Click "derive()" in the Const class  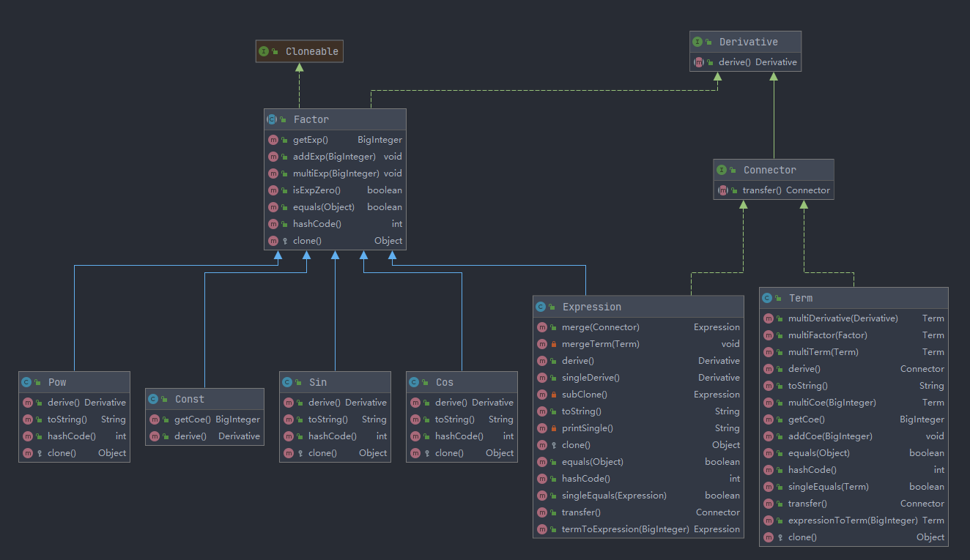click(190, 436)
